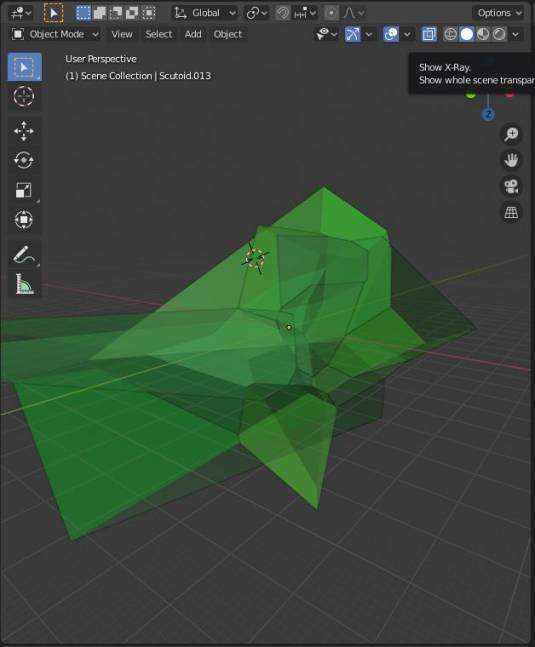Toggle X-Ray mode
The width and height of the screenshot is (535, 647).
[x=429, y=34]
